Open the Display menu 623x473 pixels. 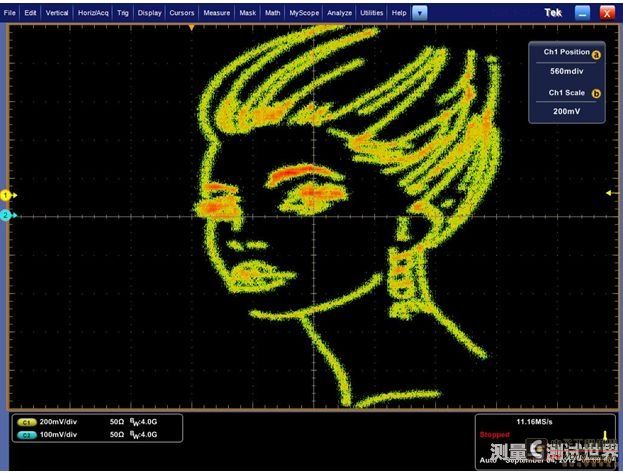(149, 13)
